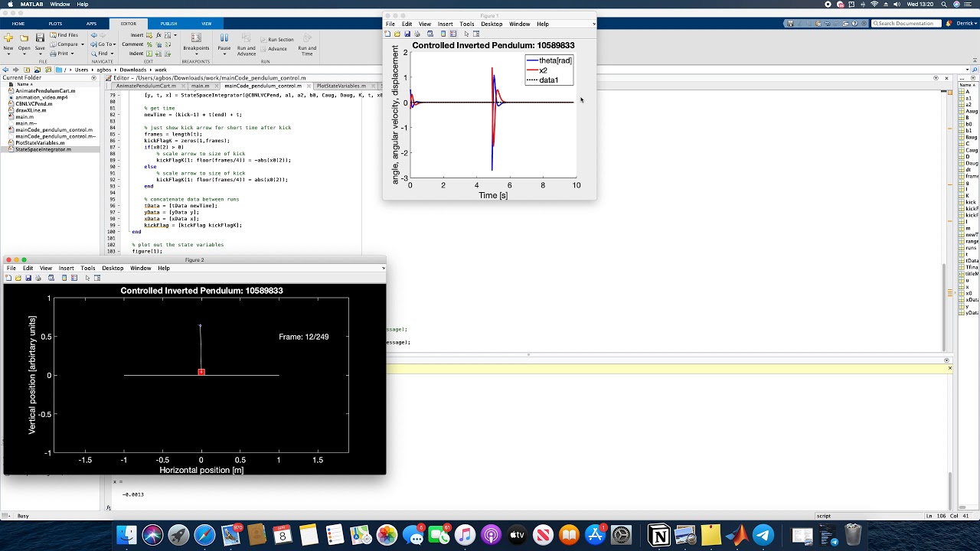Expand the Print dropdown
The width and height of the screenshot is (980, 551).
(x=74, y=54)
